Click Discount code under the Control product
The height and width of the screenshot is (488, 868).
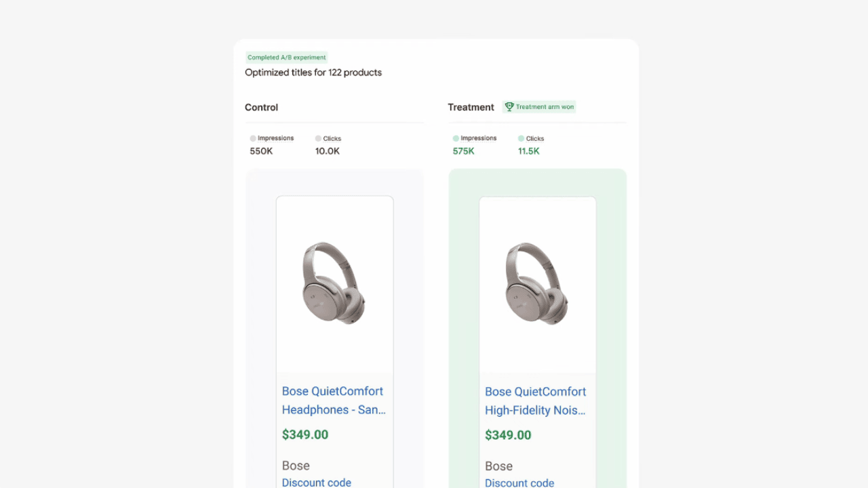click(x=317, y=483)
